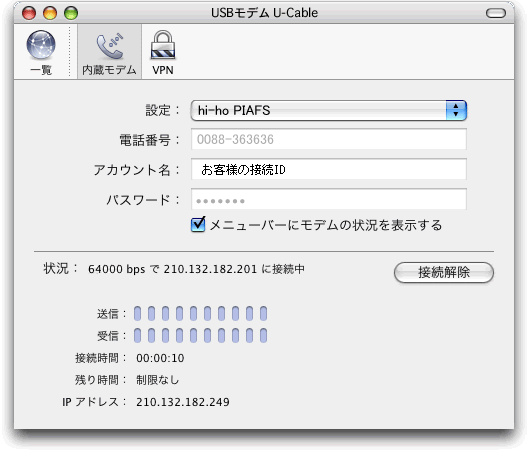Open the 一覧 globe icon
This screenshot has width=528, height=452.
[x=41, y=45]
